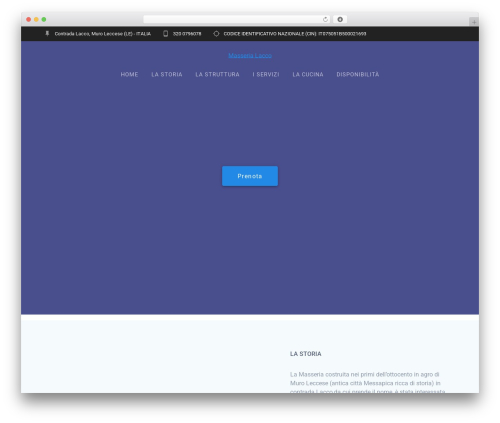Open the DISPONIBILITÀ menu item
Viewport: 500px width, 423px height.
click(x=358, y=74)
